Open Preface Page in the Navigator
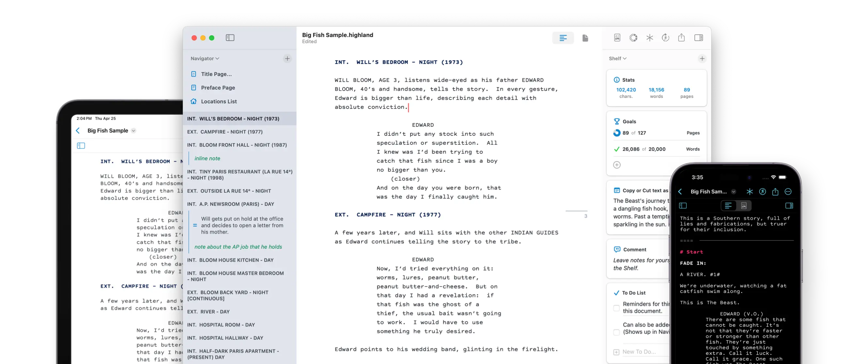 point(218,88)
